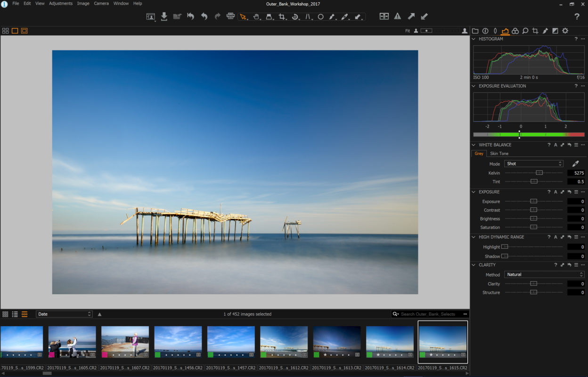
Task: Open the Output tool tab gear icon
Action: [565, 31]
